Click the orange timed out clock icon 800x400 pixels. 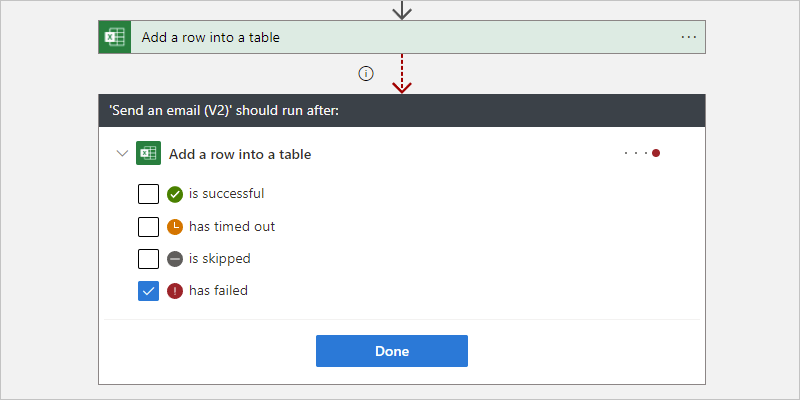click(x=175, y=226)
